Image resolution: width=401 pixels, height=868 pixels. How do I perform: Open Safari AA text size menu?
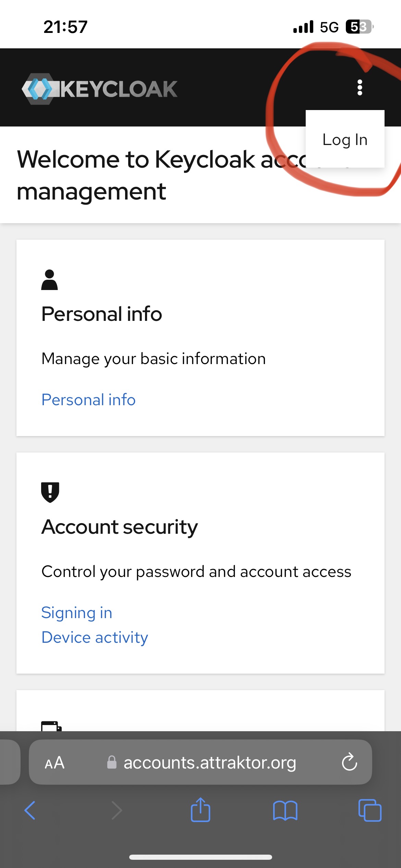point(55,763)
